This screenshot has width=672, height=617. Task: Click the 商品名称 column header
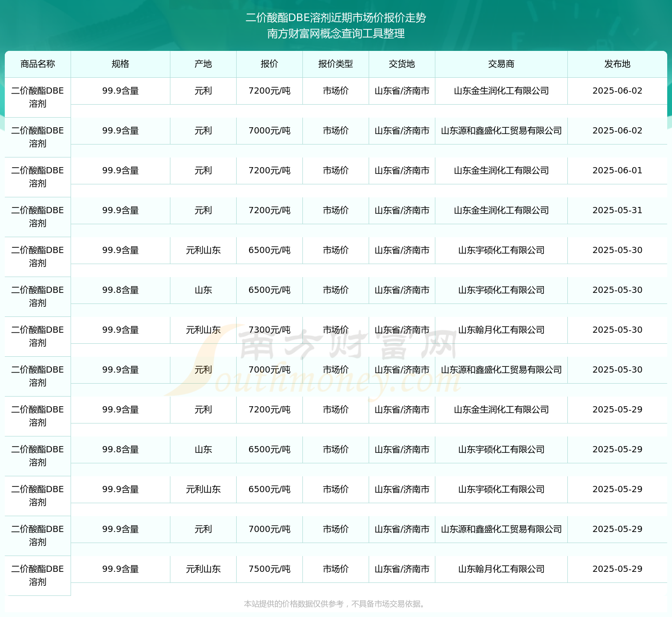tap(38, 64)
